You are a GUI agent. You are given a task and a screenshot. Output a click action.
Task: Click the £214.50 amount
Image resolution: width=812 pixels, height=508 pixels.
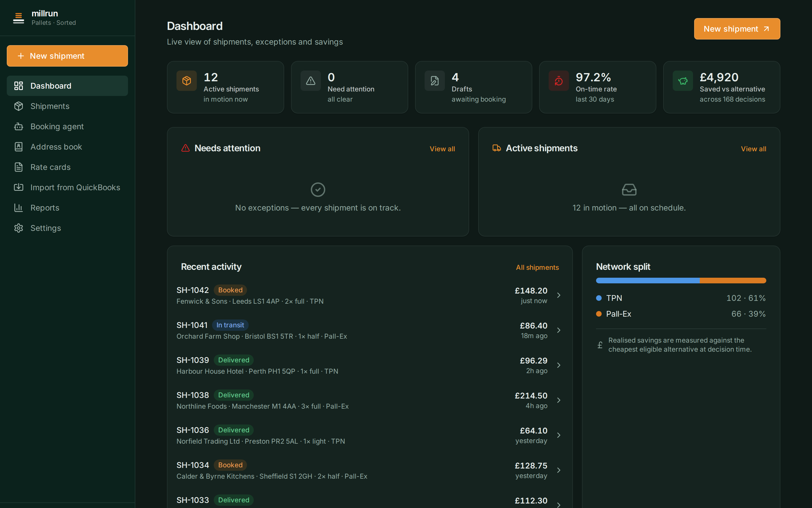coord(531,396)
